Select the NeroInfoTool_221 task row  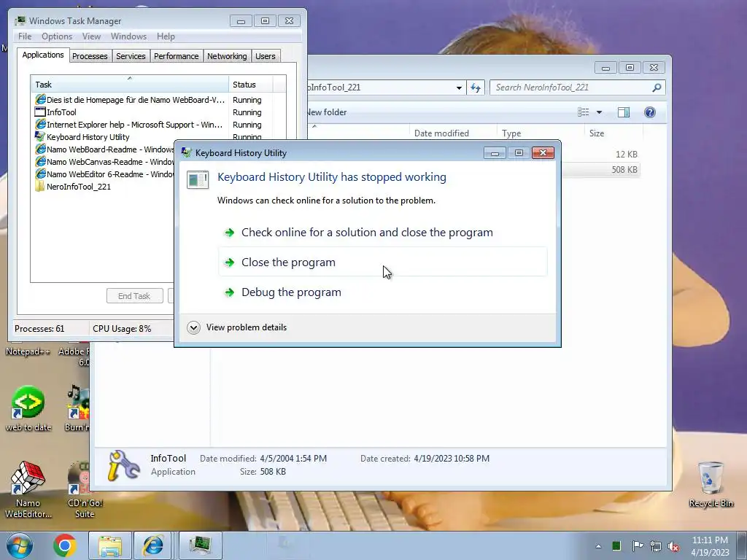tap(104, 187)
